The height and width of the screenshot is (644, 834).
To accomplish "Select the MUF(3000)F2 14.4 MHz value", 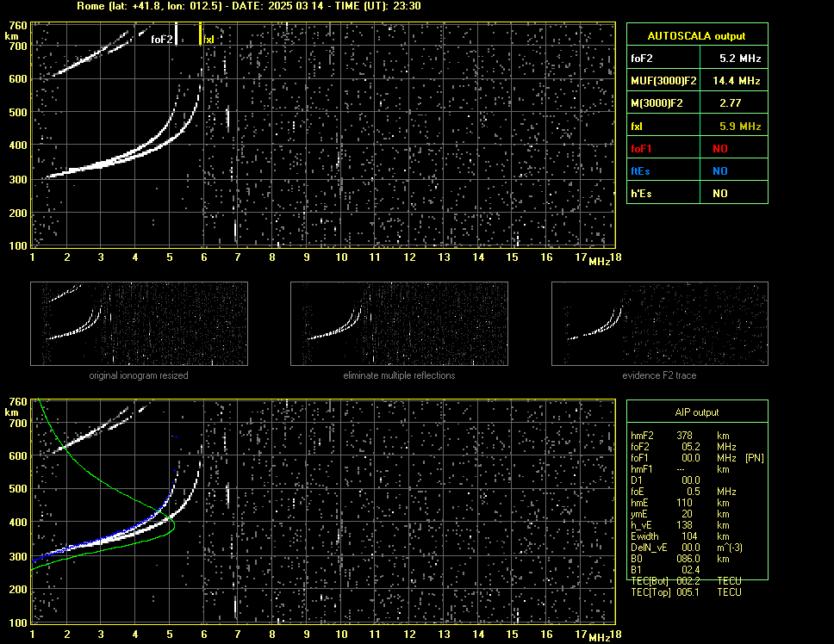I will pyautogui.click(x=736, y=81).
